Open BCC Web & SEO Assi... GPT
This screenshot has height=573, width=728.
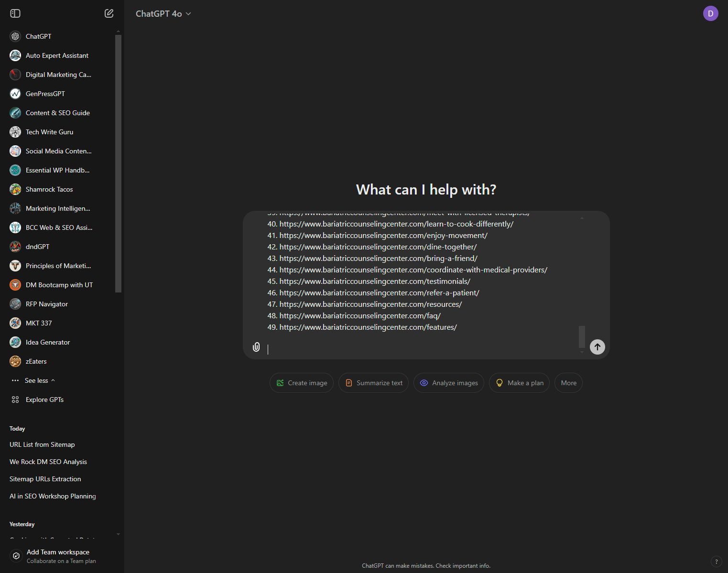click(x=59, y=227)
